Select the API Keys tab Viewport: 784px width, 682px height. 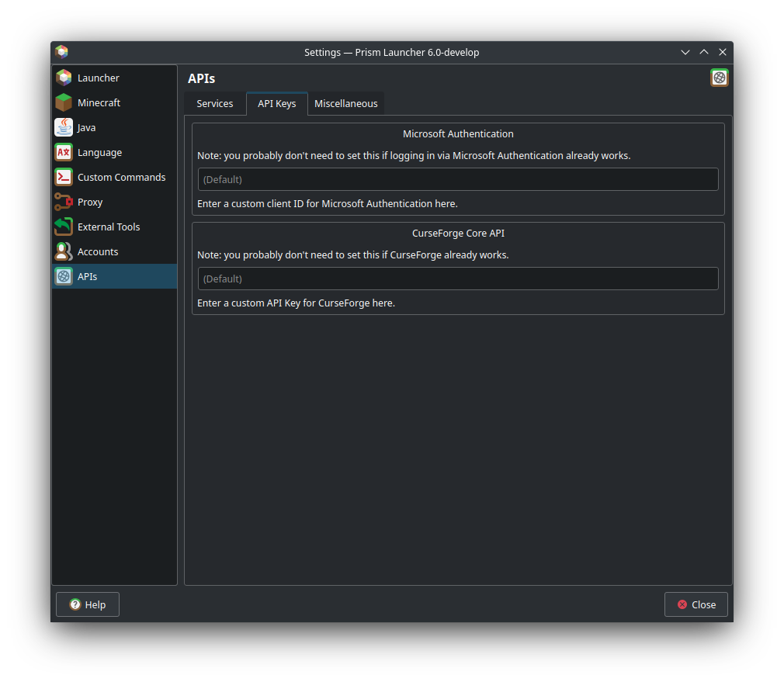(x=277, y=103)
